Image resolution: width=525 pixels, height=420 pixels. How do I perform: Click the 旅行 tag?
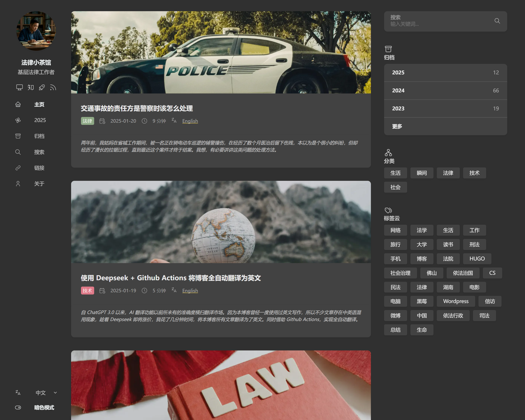coord(396,244)
